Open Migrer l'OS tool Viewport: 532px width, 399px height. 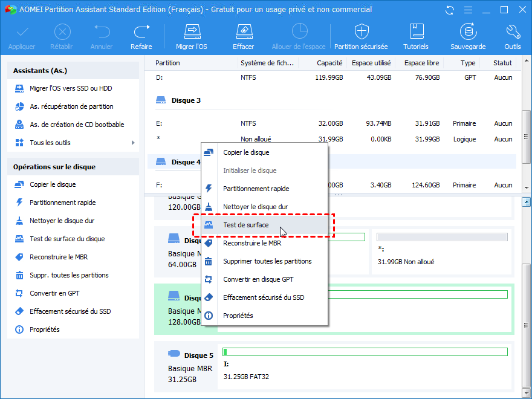tap(192, 37)
